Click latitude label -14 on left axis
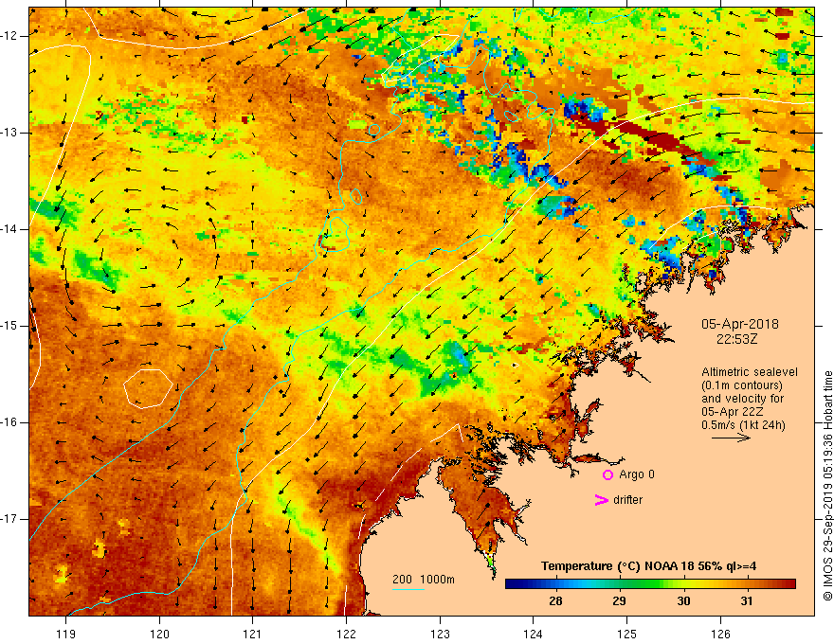834x644 pixels. point(9,229)
